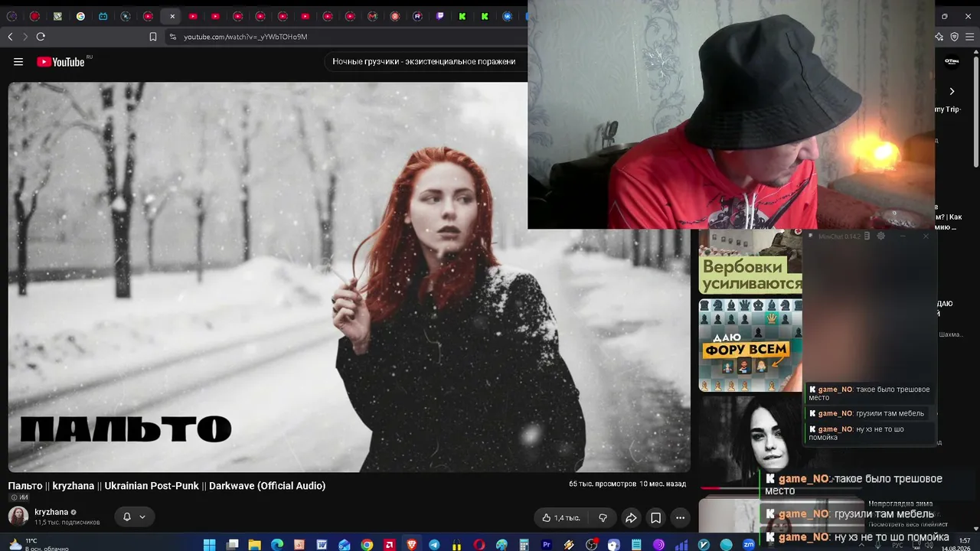Open the kryzhana channel name link
Screen dimensions: 980x551
click(51, 512)
